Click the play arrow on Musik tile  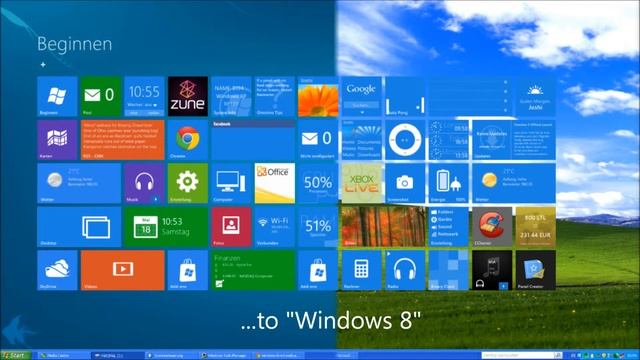click(x=156, y=199)
